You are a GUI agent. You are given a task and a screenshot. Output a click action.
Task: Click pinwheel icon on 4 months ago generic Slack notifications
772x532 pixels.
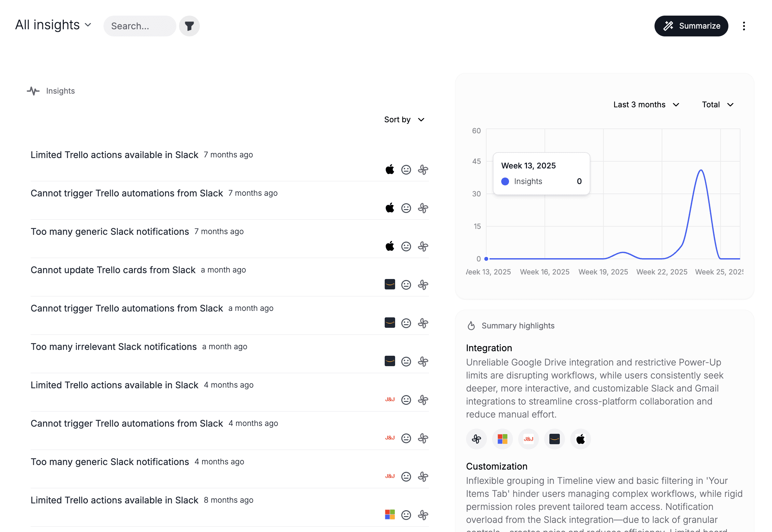(423, 476)
